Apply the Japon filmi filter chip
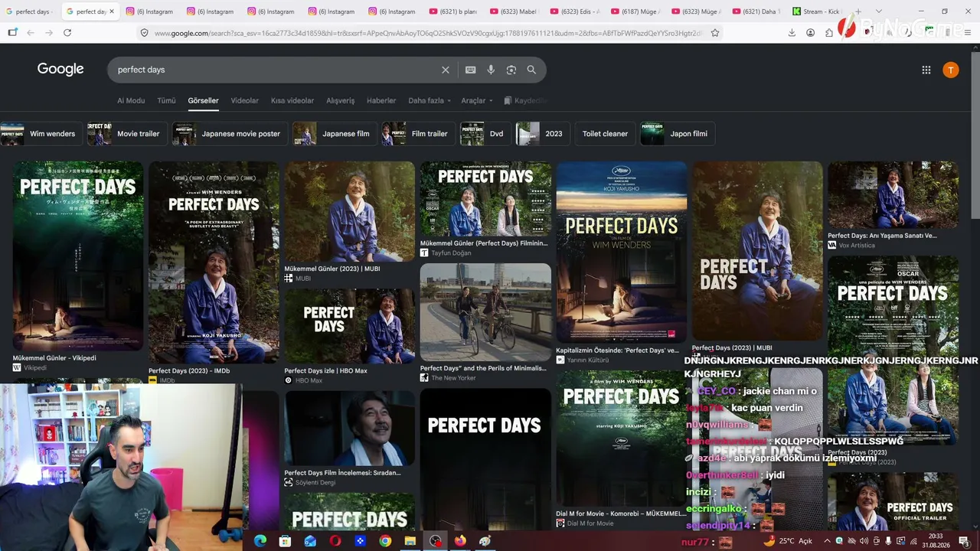The height and width of the screenshot is (551, 980). pyautogui.click(x=678, y=134)
